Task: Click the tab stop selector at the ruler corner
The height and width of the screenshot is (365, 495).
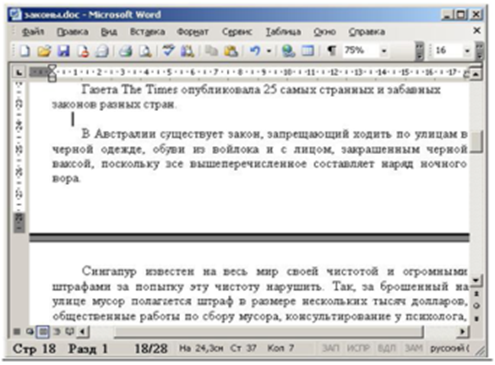Action: pyautogui.click(x=19, y=72)
